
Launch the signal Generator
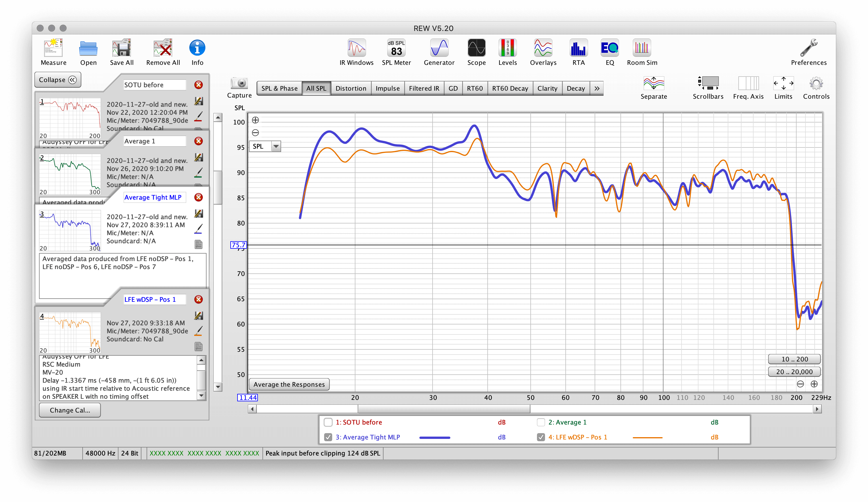pos(439,52)
